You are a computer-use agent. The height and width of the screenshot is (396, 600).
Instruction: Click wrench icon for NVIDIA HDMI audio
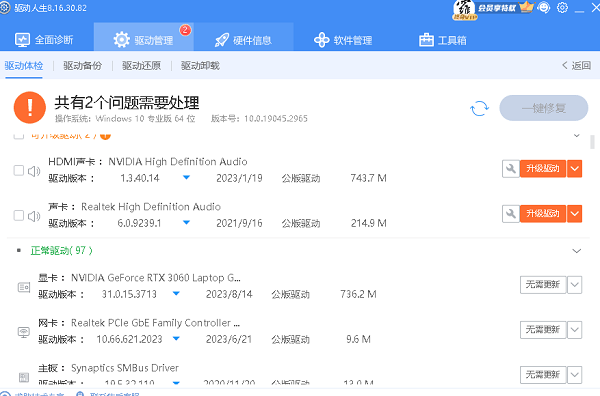coord(510,169)
